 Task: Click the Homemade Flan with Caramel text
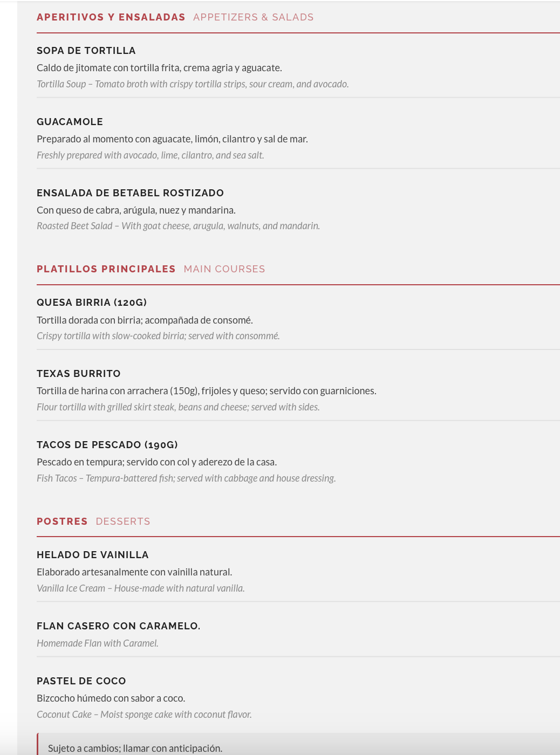(x=98, y=643)
